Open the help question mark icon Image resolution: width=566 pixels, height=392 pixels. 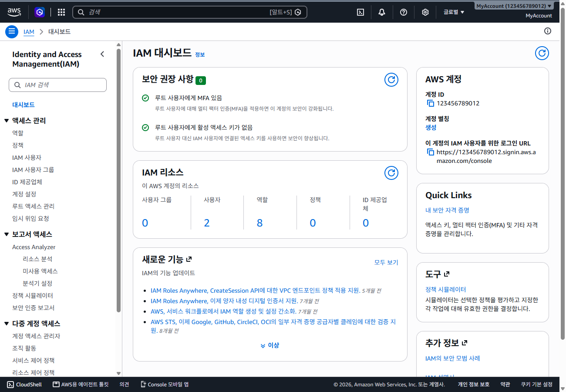point(404,12)
